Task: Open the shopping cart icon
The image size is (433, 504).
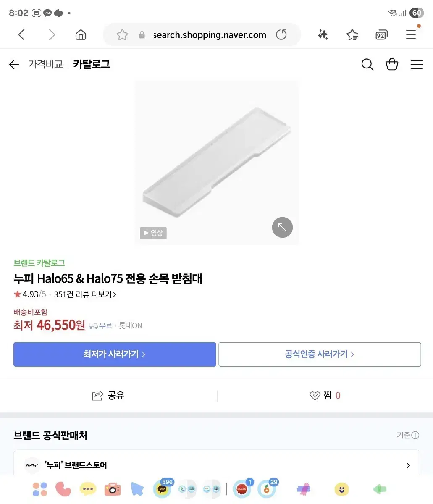Action: pyautogui.click(x=392, y=64)
